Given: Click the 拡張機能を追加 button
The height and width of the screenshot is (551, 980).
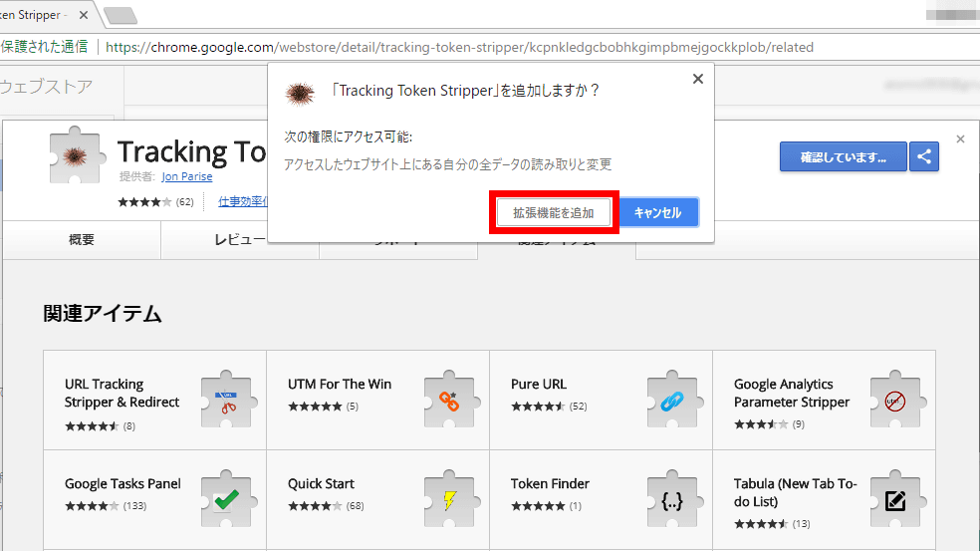Looking at the screenshot, I should 553,212.
